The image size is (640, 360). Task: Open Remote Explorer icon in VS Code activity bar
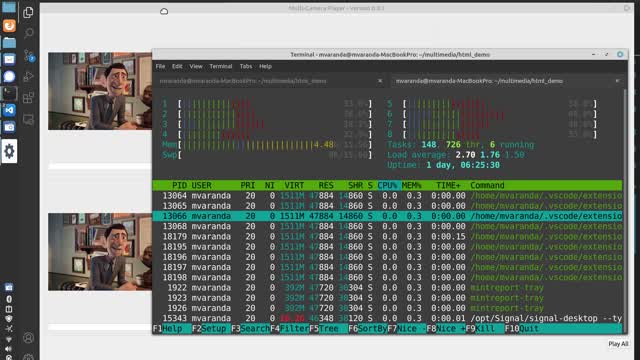(x=28, y=120)
